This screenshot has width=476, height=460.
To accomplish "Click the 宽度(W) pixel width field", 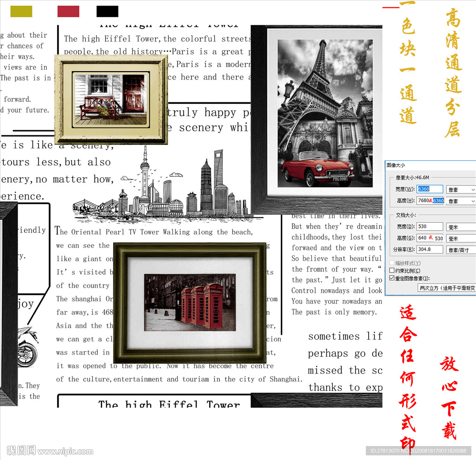I will tap(430, 189).
